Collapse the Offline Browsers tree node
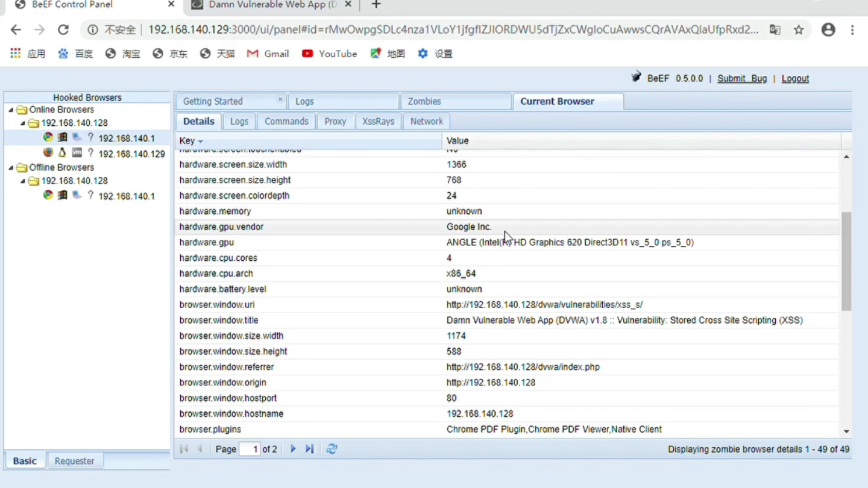 click(x=11, y=167)
